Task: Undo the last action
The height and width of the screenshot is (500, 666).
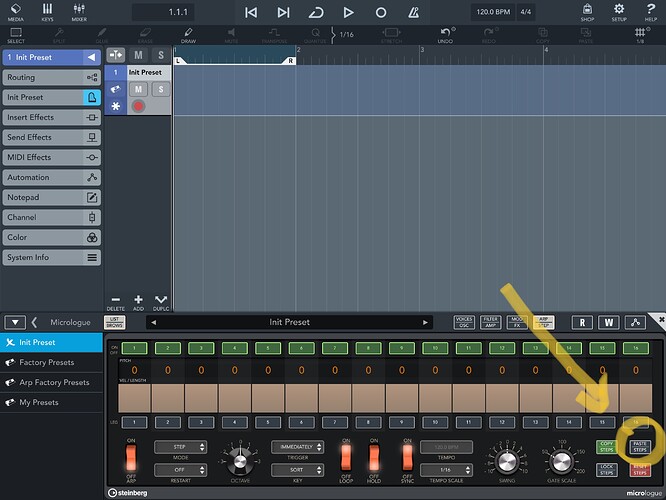Action: pos(445,35)
